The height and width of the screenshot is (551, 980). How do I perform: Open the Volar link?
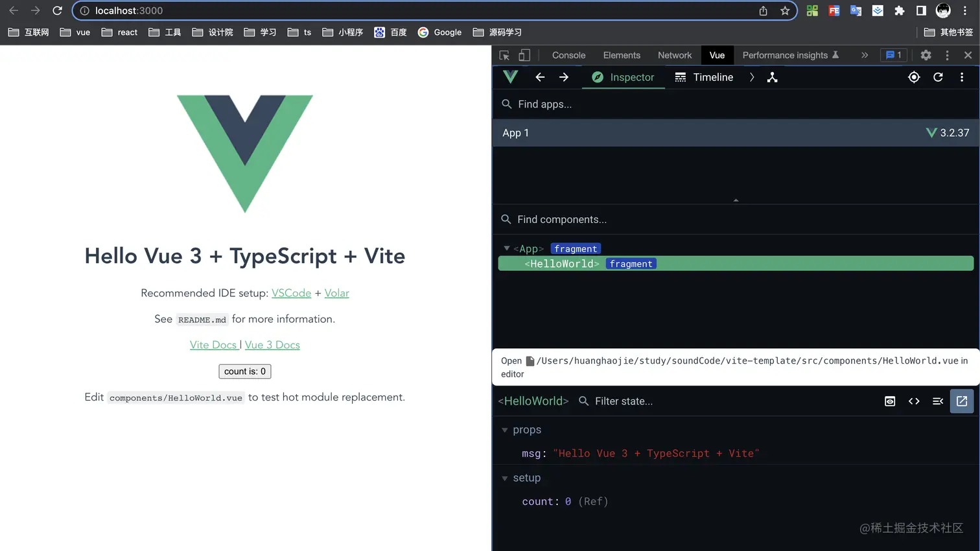[336, 293]
